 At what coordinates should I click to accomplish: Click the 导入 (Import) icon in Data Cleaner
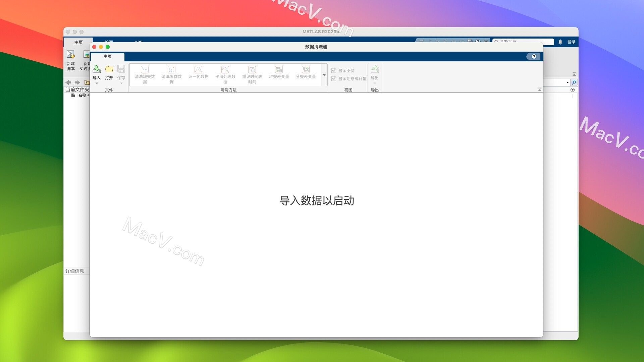(97, 69)
